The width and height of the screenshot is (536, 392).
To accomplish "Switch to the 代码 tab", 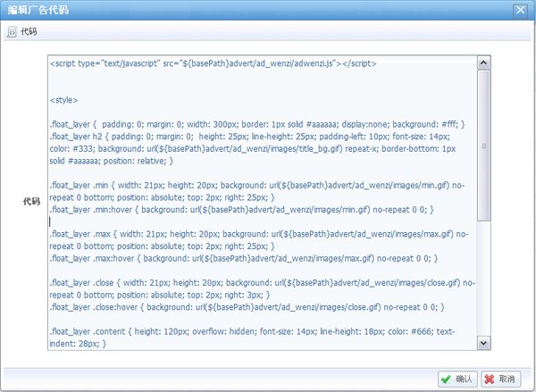I will pos(29,32).
